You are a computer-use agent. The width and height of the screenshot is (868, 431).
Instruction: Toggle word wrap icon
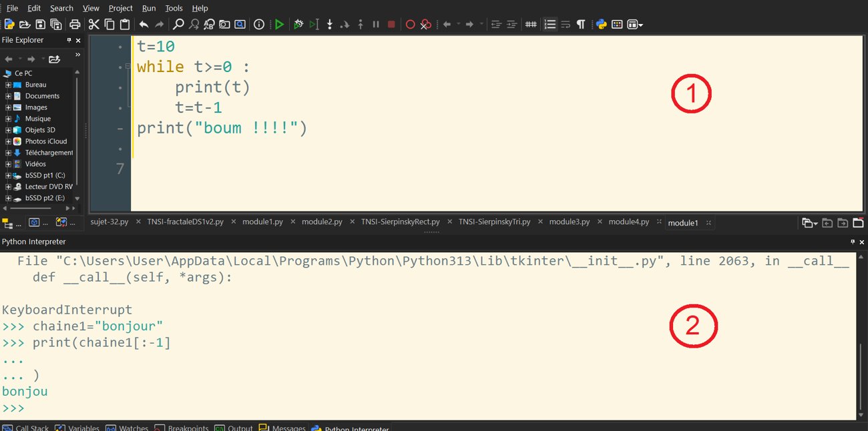[566, 24]
